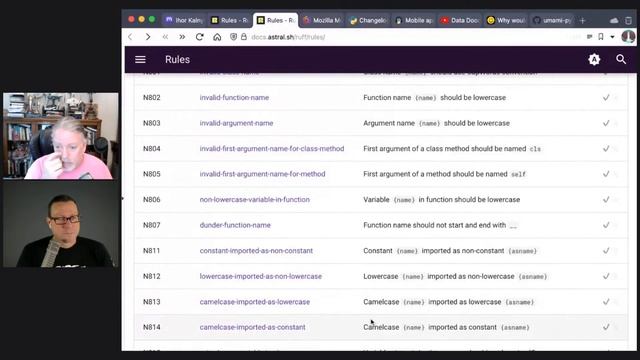Viewport: 640px width, 360px height.
Task: Open the docs search icon
Action: [x=621, y=60]
